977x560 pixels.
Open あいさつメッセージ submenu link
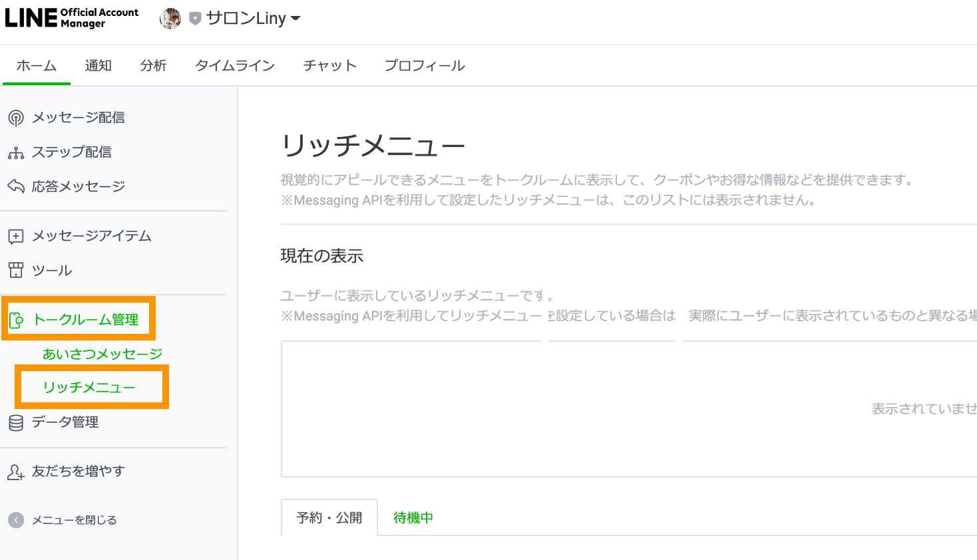[x=102, y=354]
